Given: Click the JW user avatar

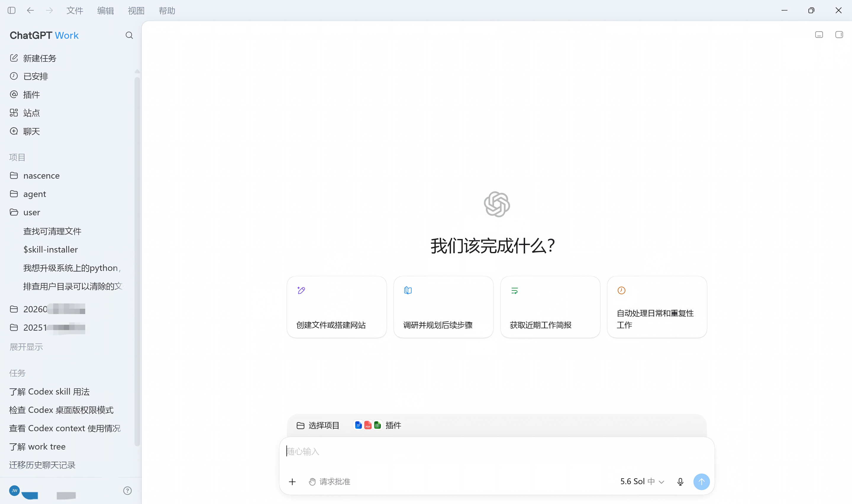Looking at the screenshot, I should tap(14, 490).
